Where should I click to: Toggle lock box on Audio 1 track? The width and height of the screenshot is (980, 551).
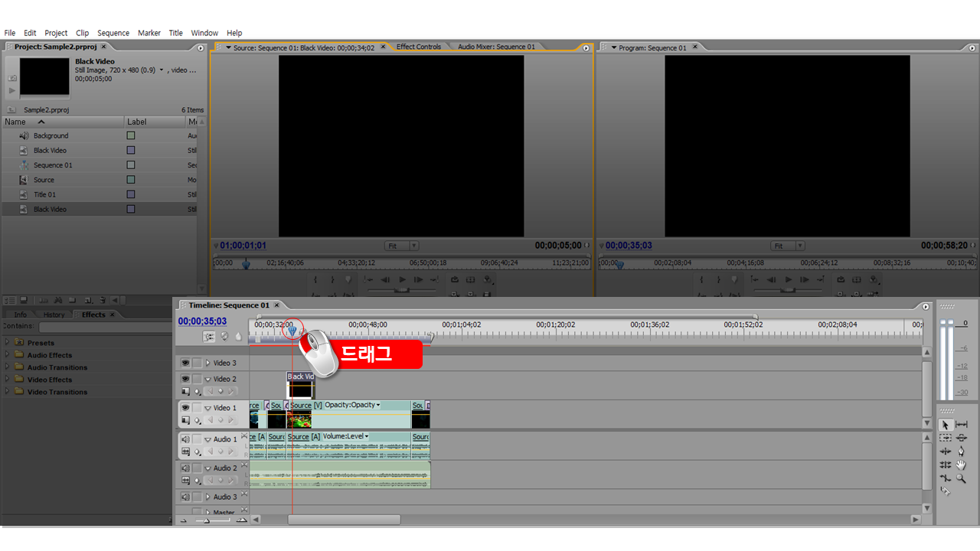coord(198,439)
